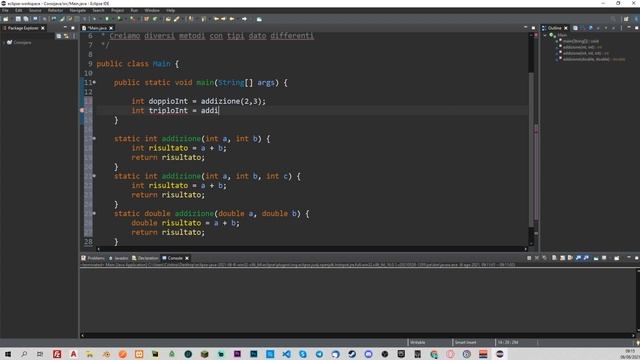The width and height of the screenshot is (640, 360).
Task: Switch to the Problems tab
Action: point(93,258)
